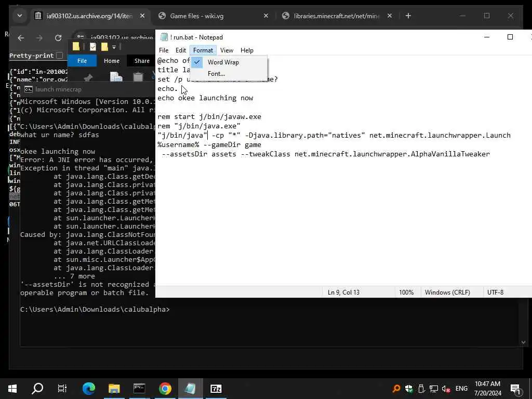The width and height of the screenshot is (532, 399).
Task: Click the Safely Remove Hardware USB tray icon
Action: [x=421, y=389]
